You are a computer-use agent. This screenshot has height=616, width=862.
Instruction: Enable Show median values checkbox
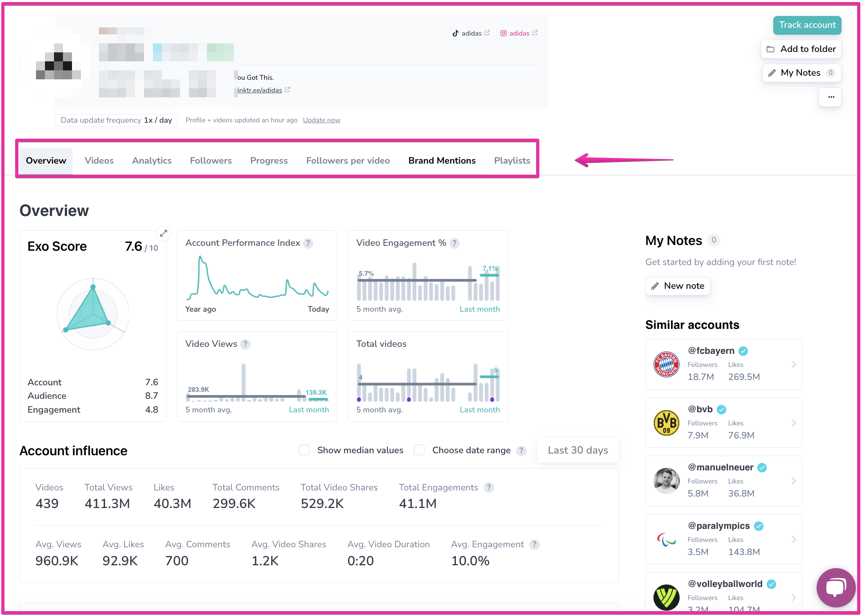[304, 450]
